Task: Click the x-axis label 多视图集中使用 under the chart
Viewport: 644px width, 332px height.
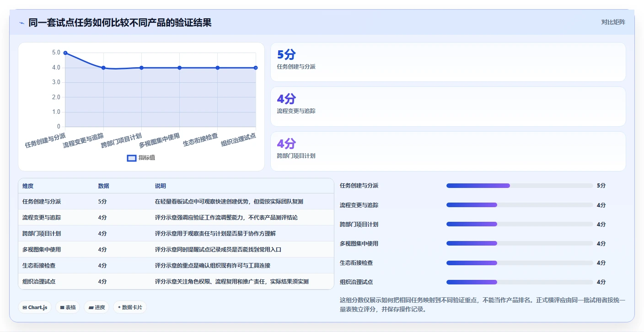Action: click(159, 141)
